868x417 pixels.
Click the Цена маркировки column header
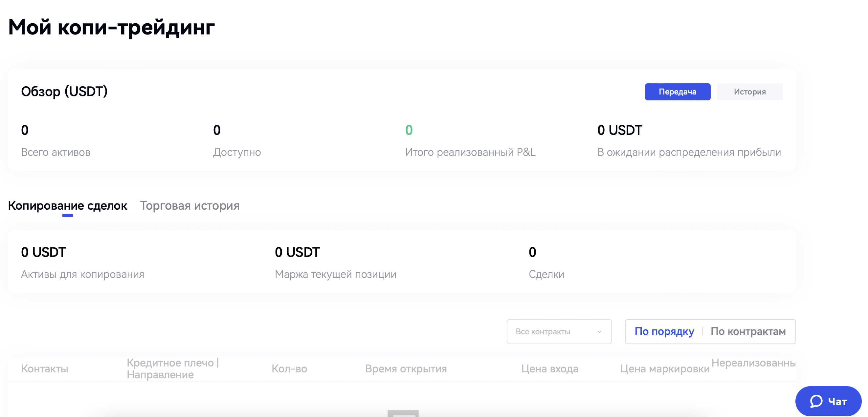click(x=665, y=369)
